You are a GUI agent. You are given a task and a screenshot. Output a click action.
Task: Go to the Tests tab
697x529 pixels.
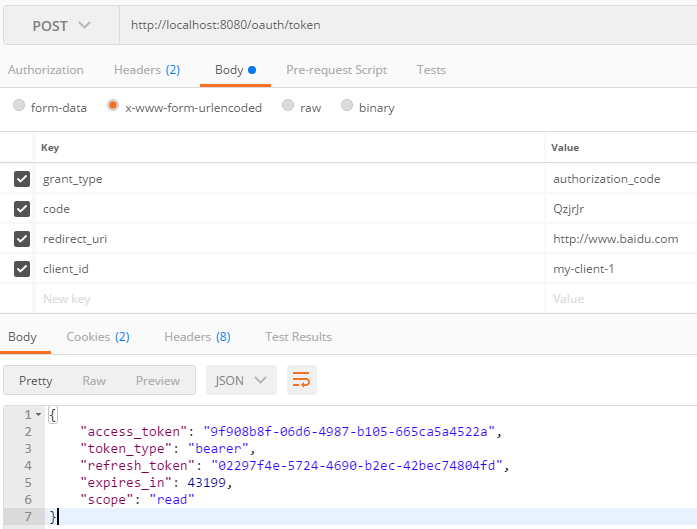431,70
